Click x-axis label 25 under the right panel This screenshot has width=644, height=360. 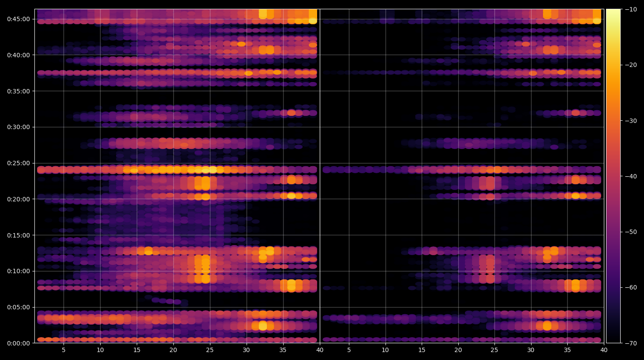pos(494,350)
